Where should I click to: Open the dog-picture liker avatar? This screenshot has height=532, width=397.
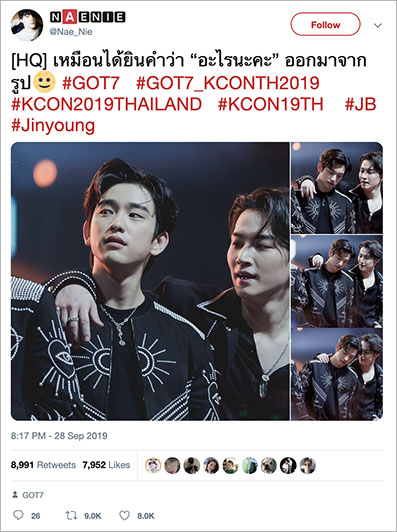point(268,465)
